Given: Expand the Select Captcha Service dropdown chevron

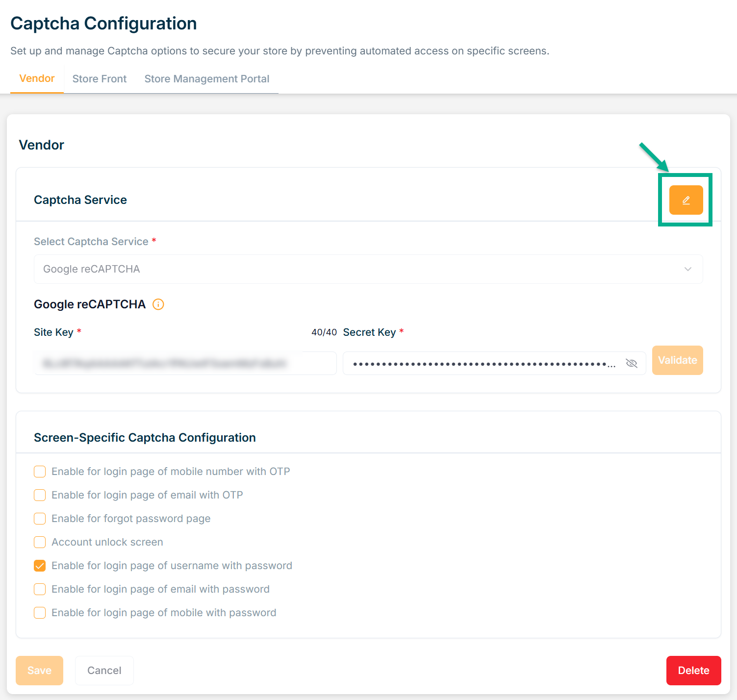Looking at the screenshot, I should pos(687,269).
